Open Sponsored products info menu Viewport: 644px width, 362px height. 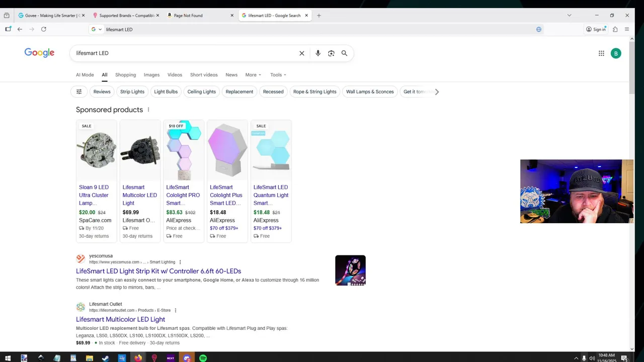(x=148, y=110)
